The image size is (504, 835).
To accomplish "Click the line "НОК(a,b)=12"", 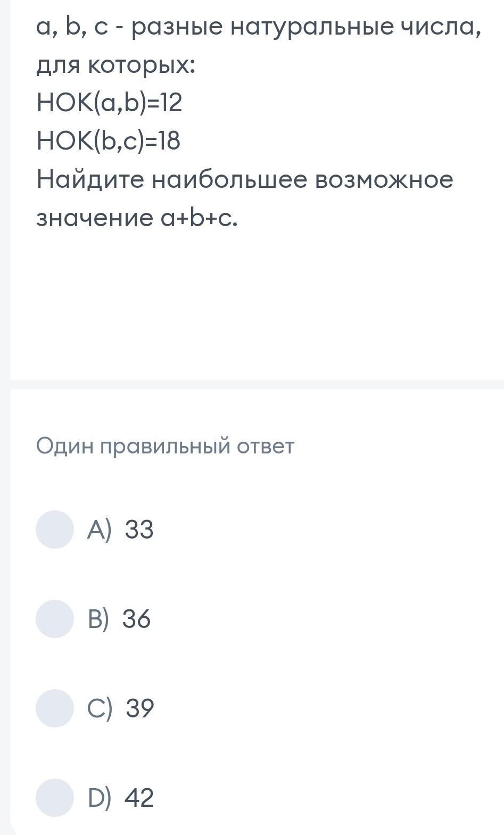I will [x=110, y=103].
